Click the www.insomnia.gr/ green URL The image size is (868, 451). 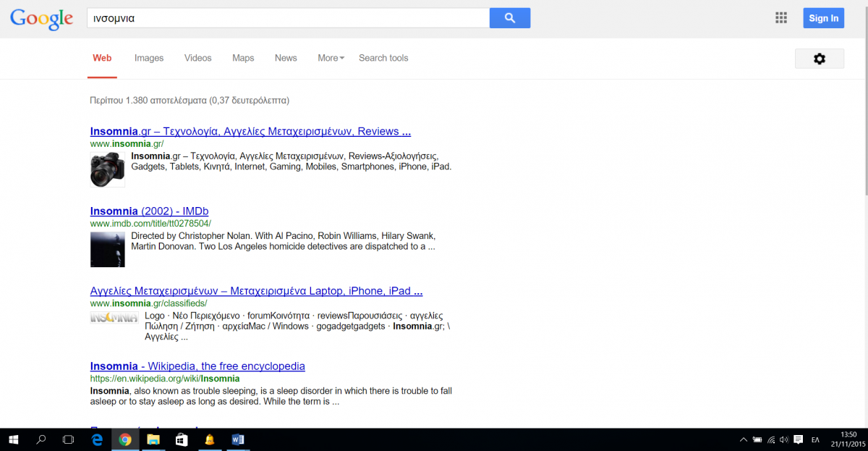click(x=127, y=143)
